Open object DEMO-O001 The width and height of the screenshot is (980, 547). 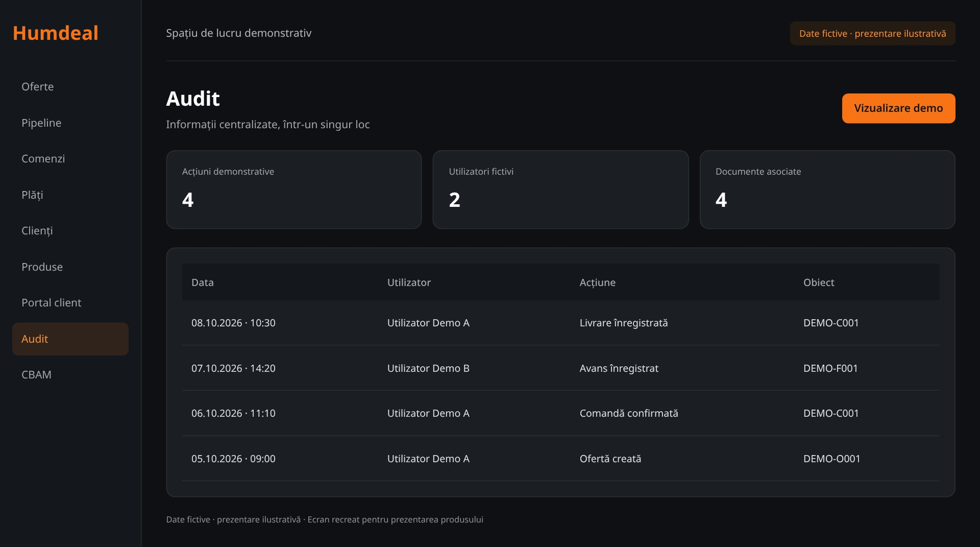pos(832,459)
